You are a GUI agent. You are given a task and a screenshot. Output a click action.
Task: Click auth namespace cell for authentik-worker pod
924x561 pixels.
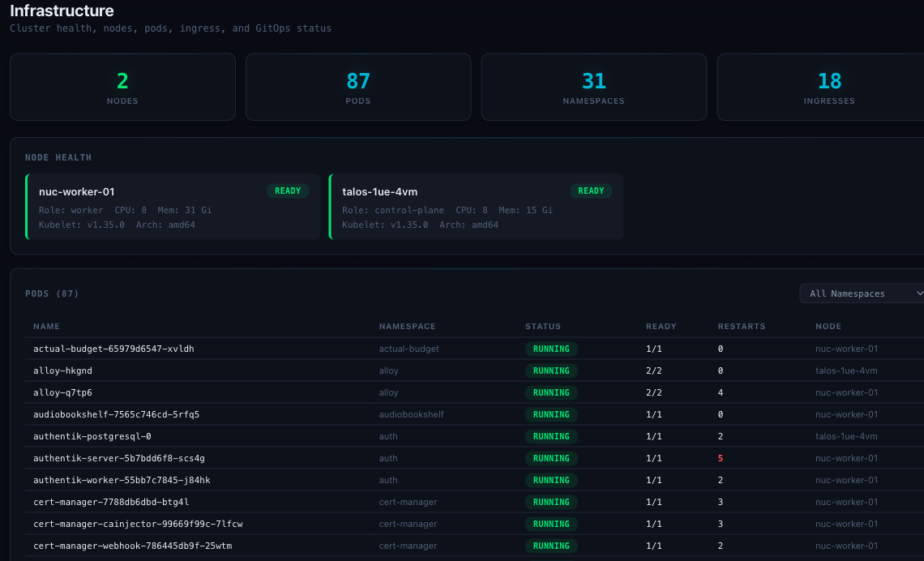point(388,480)
